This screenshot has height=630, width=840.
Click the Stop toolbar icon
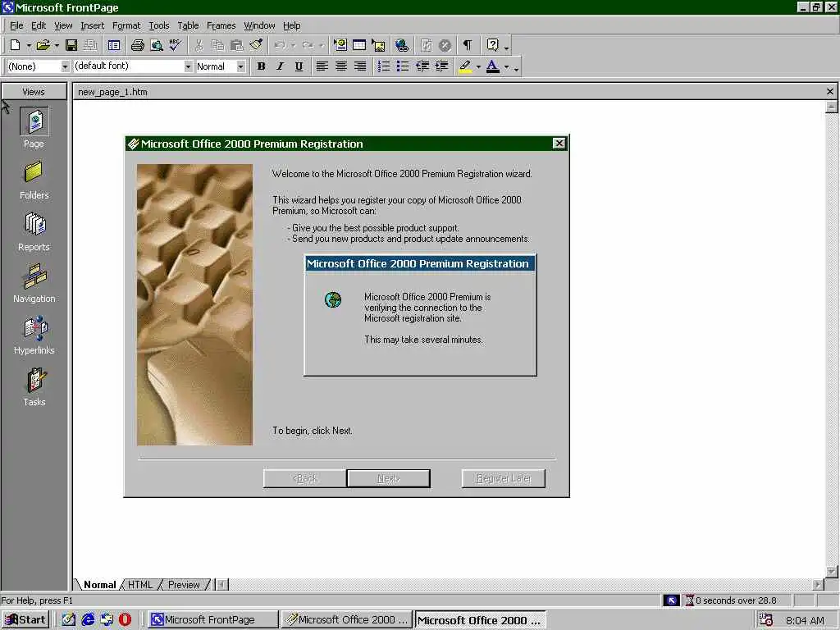[x=445, y=46]
